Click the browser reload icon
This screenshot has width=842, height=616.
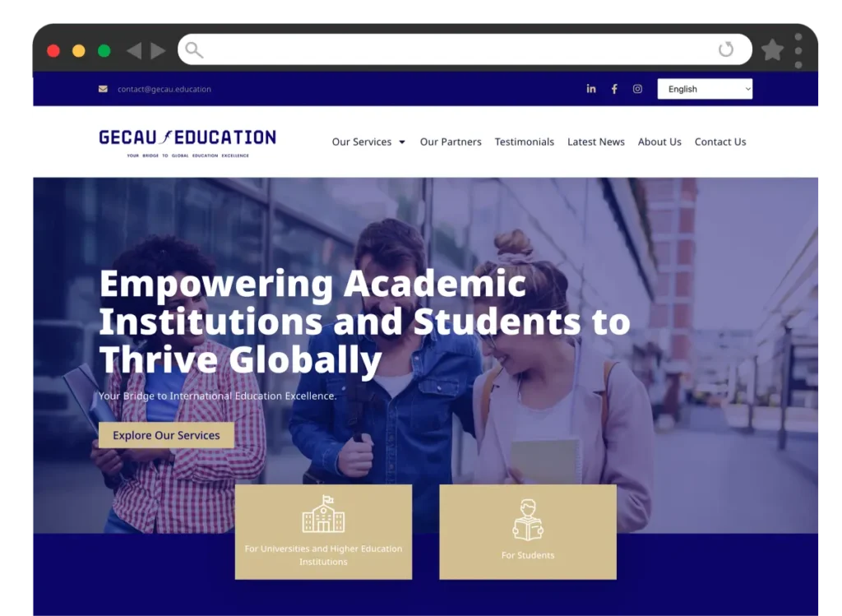tap(726, 49)
